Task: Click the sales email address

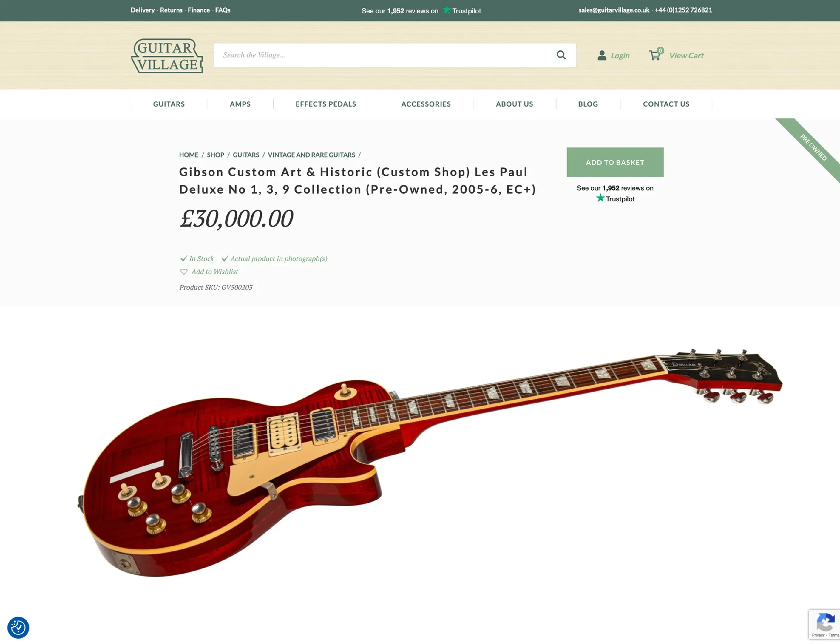Action: click(614, 10)
